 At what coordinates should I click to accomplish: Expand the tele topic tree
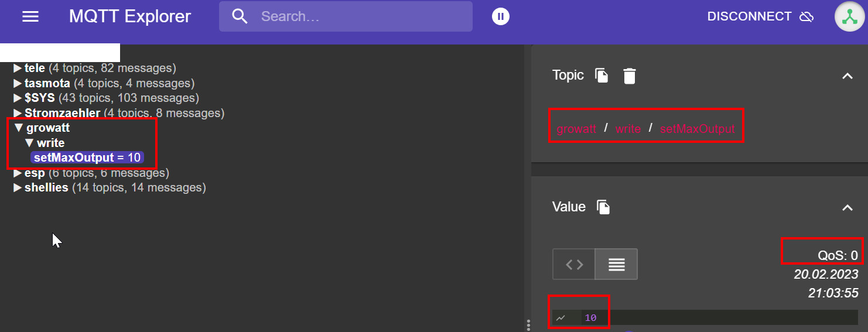point(18,69)
